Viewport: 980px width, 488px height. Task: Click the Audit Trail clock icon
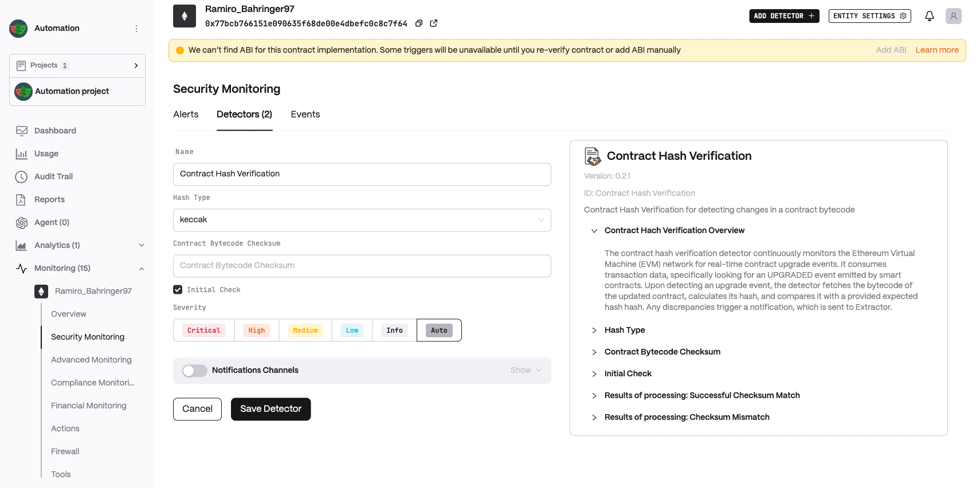point(21,176)
